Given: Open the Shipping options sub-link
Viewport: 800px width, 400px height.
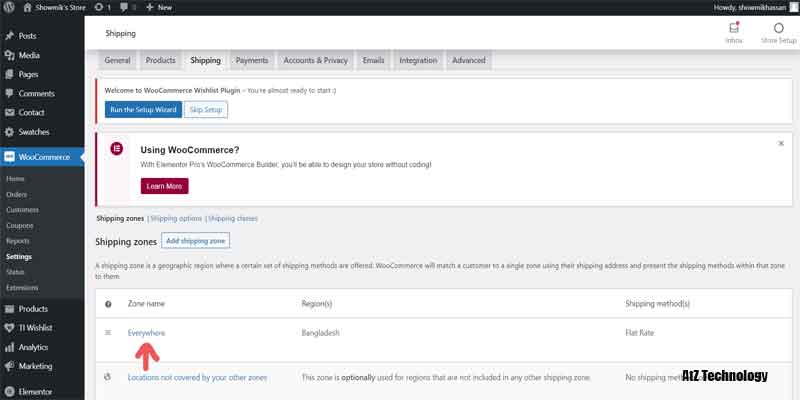Looking at the screenshot, I should click(176, 217).
